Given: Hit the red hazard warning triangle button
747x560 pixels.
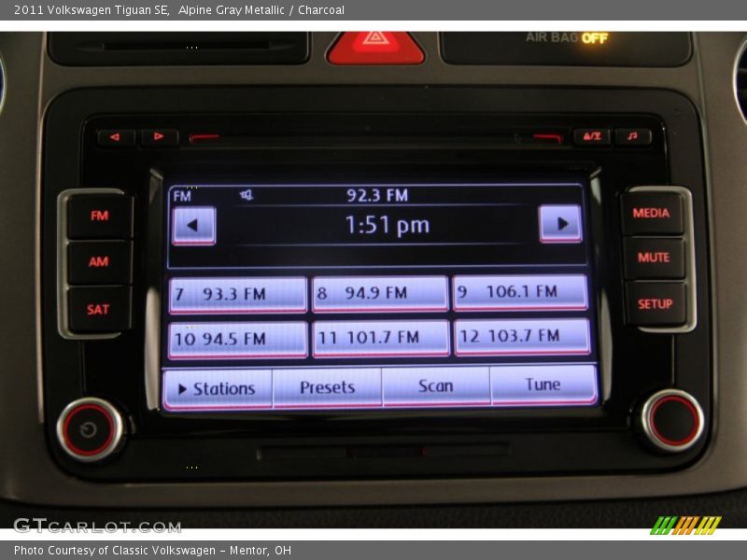Looking at the screenshot, I should [375, 48].
